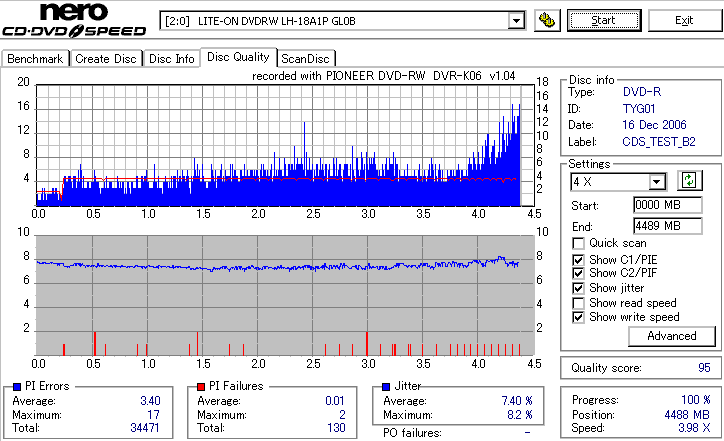Open the Create Disc tab
The height and width of the screenshot is (441, 724).
(x=106, y=59)
